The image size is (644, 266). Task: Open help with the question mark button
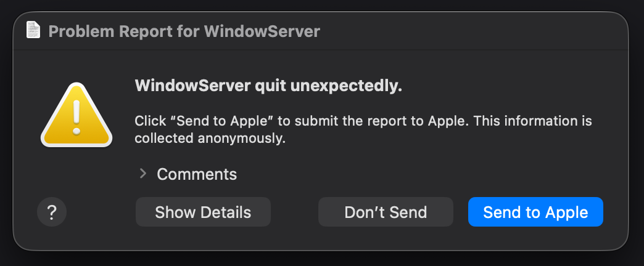52,212
